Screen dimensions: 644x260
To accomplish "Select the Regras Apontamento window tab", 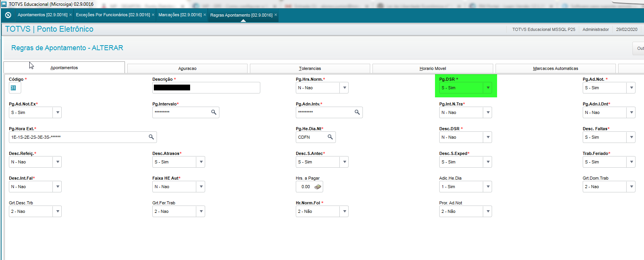I will tap(241, 15).
